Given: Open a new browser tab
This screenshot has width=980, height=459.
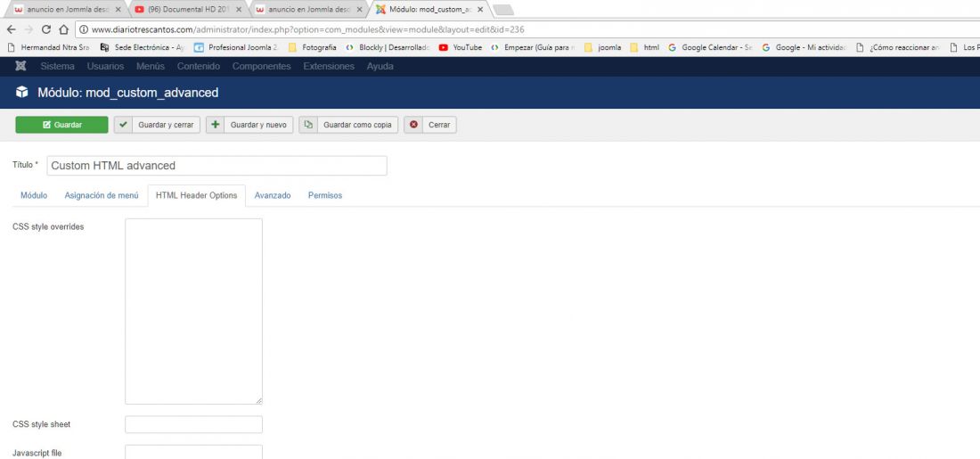Looking at the screenshot, I should pos(503,10).
